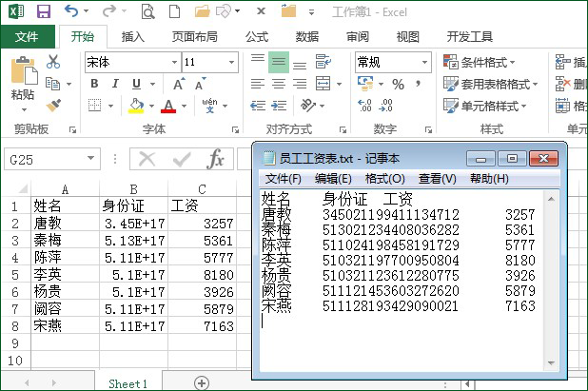Screen dimensions: 588x391
Task: Apply cell borders icon
Action: coord(94,106)
